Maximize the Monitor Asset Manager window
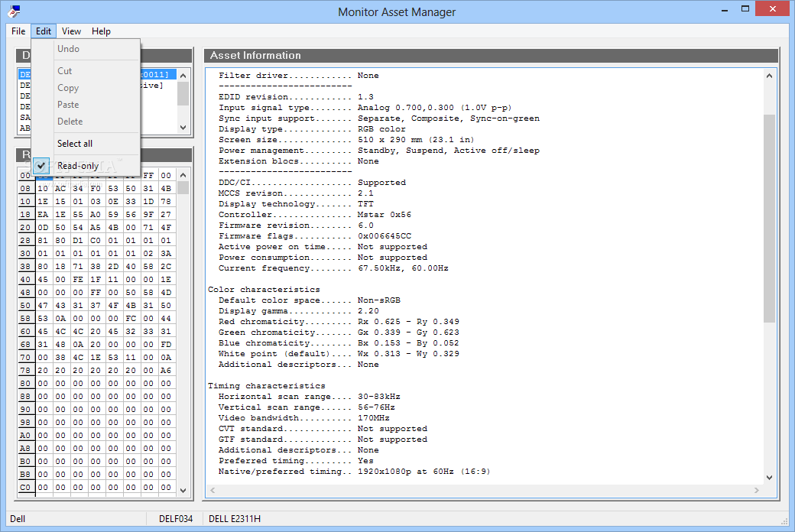795x532 pixels. click(x=745, y=10)
